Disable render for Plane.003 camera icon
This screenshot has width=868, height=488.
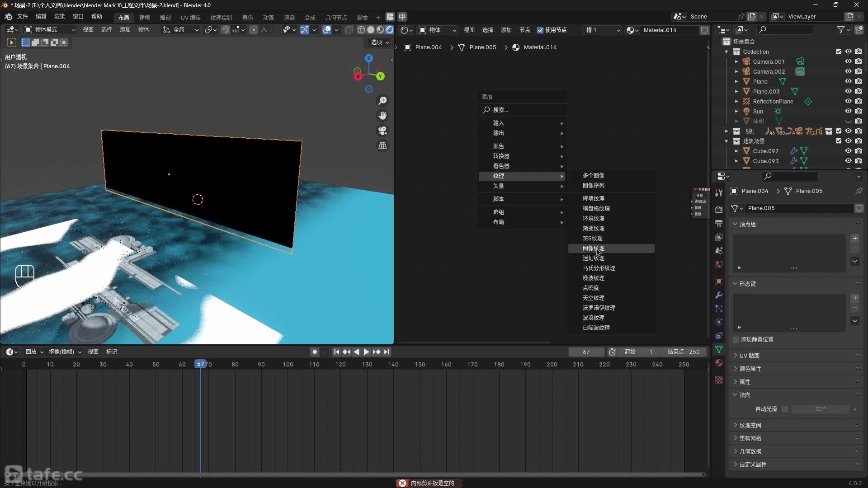[x=858, y=91]
